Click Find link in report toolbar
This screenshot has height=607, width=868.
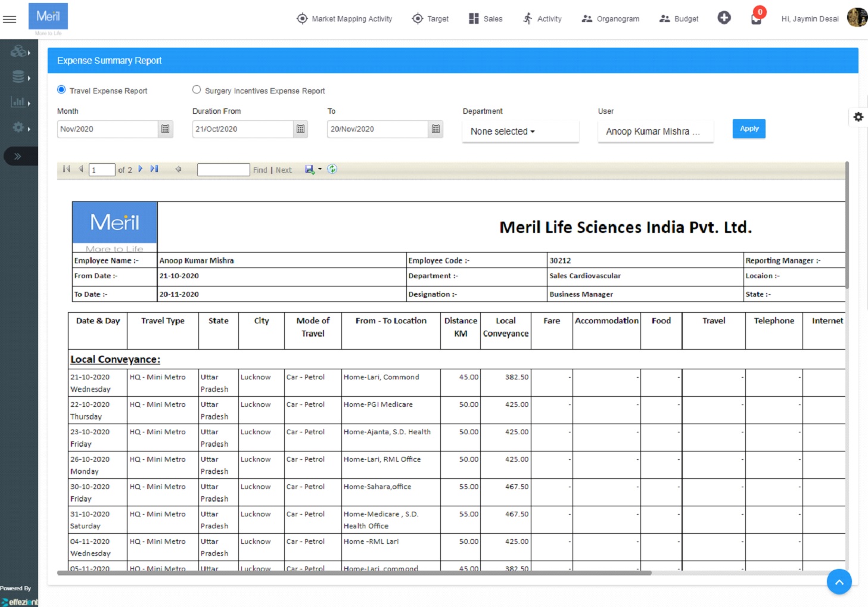pyautogui.click(x=260, y=170)
